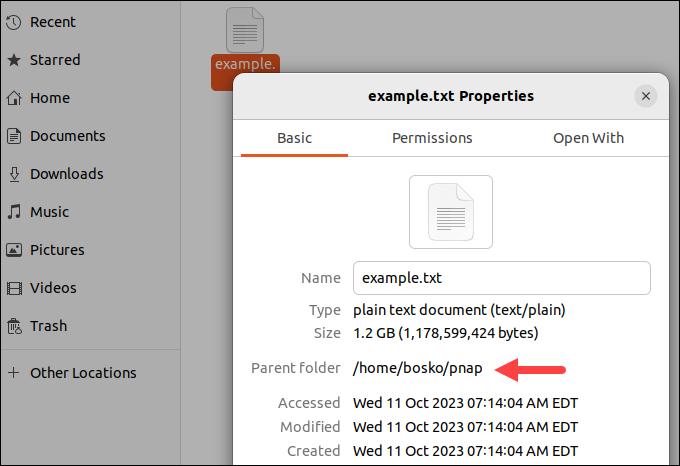Switch to the Permissions tab
Image resolution: width=680 pixels, height=466 pixels.
(x=432, y=138)
